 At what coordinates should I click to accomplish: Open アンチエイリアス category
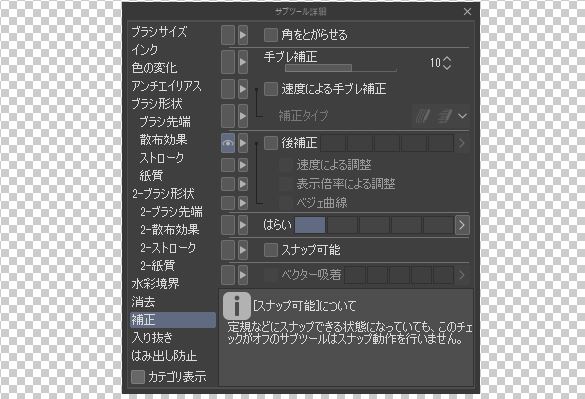(x=166, y=86)
